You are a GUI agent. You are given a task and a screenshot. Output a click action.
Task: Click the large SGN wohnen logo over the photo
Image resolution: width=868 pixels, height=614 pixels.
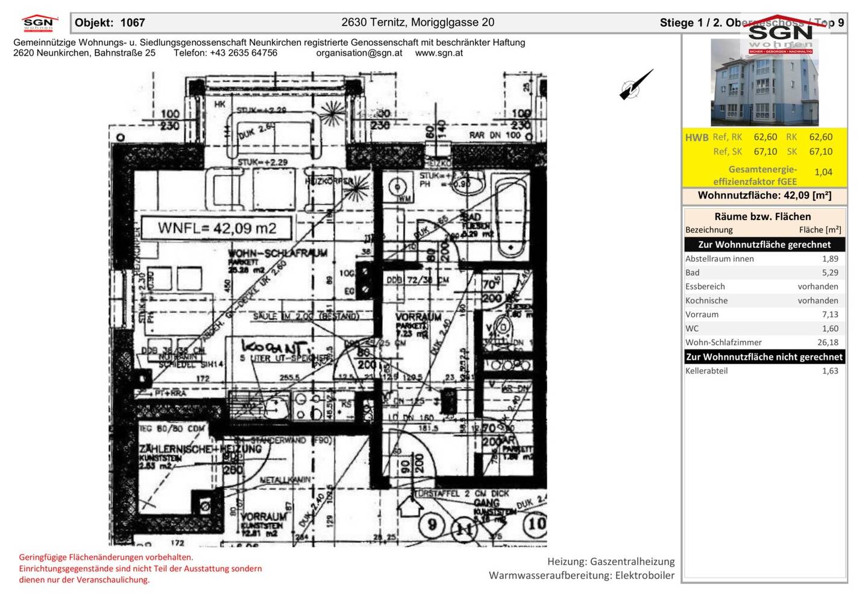click(781, 35)
